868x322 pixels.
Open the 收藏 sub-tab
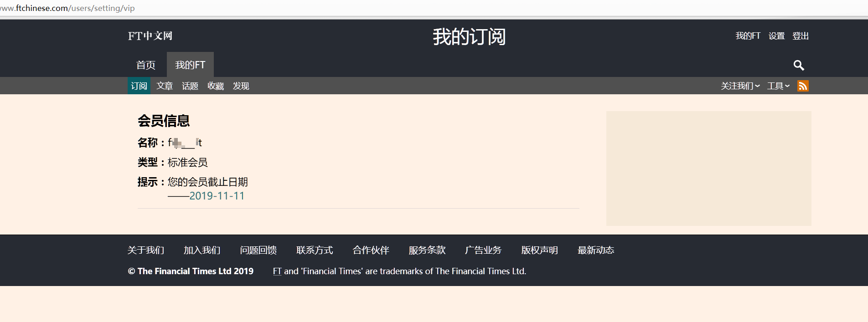point(216,86)
